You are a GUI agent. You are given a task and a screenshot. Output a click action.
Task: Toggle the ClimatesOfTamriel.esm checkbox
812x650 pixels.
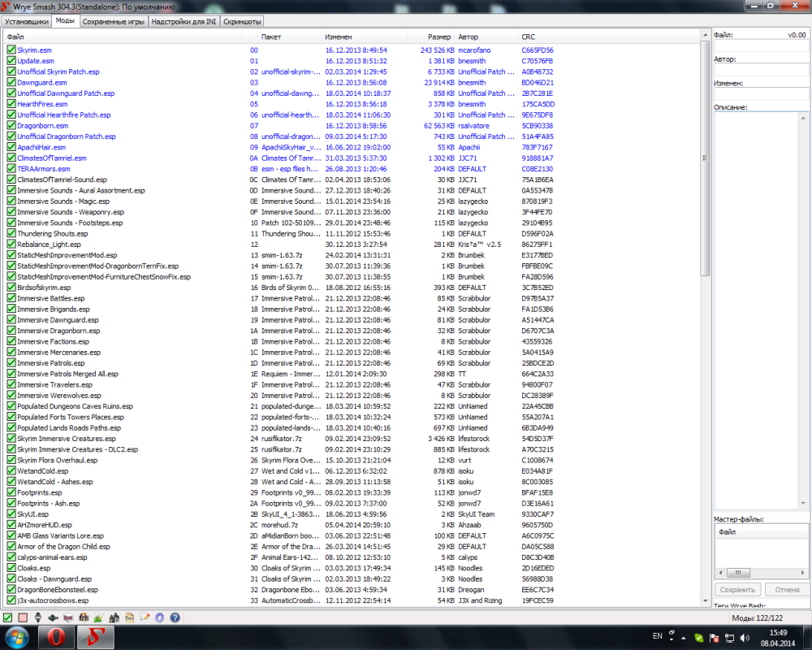coord(11,158)
